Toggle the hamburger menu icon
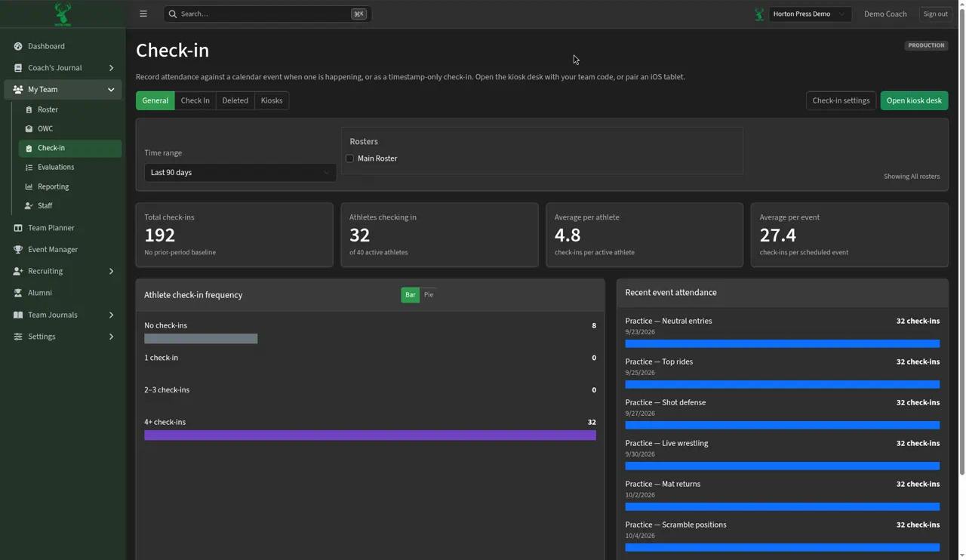Image resolution: width=966 pixels, height=560 pixels. click(x=143, y=14)
